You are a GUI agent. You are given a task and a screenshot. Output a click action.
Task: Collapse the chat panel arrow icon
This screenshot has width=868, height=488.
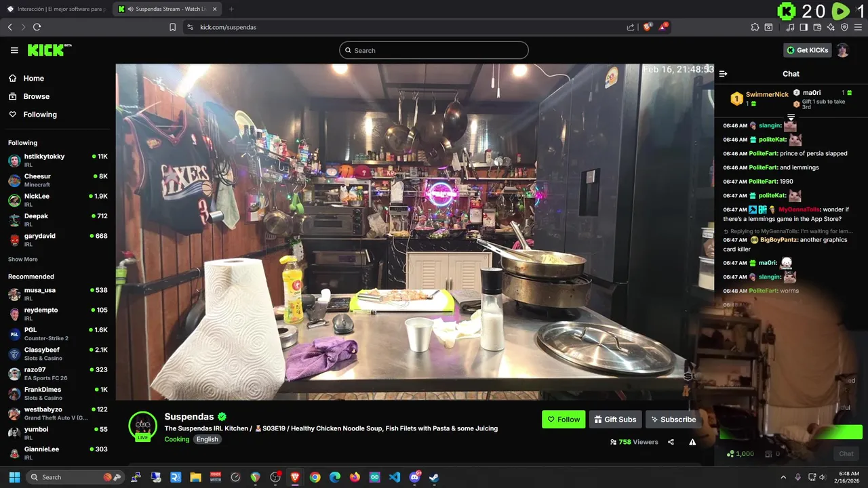point(723,74)
